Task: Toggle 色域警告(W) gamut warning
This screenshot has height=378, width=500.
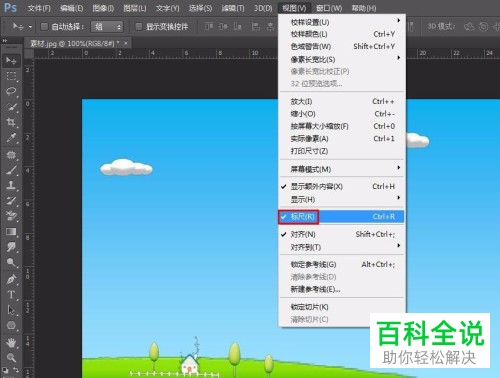Action: [x=342, y=46]
